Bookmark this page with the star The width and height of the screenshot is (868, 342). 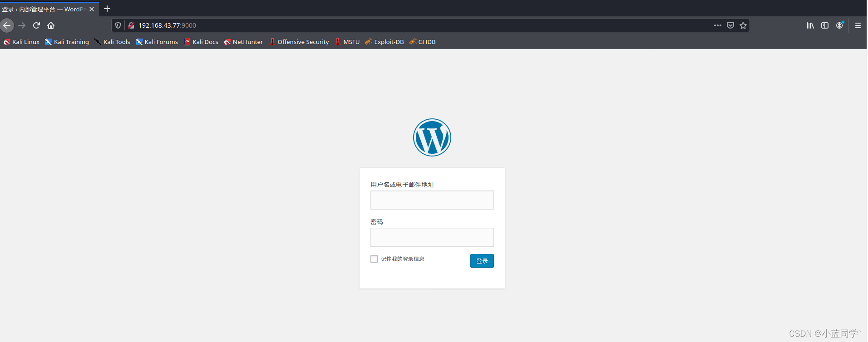743,25
